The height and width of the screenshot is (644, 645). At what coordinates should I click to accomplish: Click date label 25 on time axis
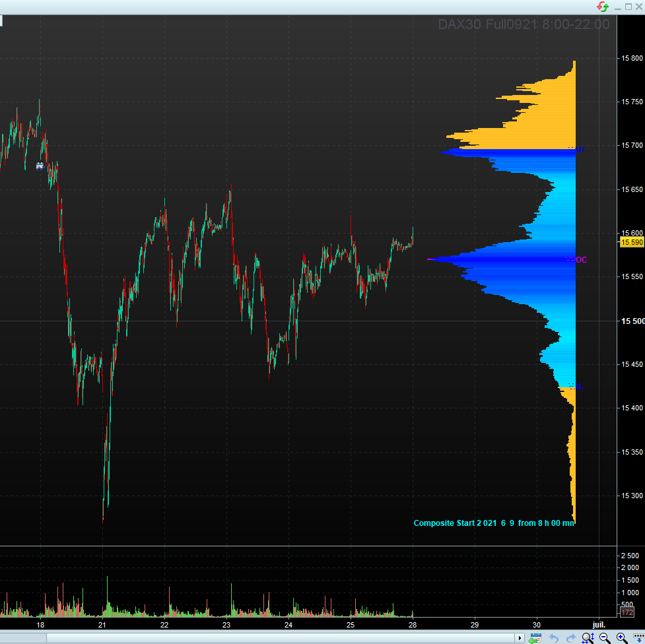[x=351, y=625]
